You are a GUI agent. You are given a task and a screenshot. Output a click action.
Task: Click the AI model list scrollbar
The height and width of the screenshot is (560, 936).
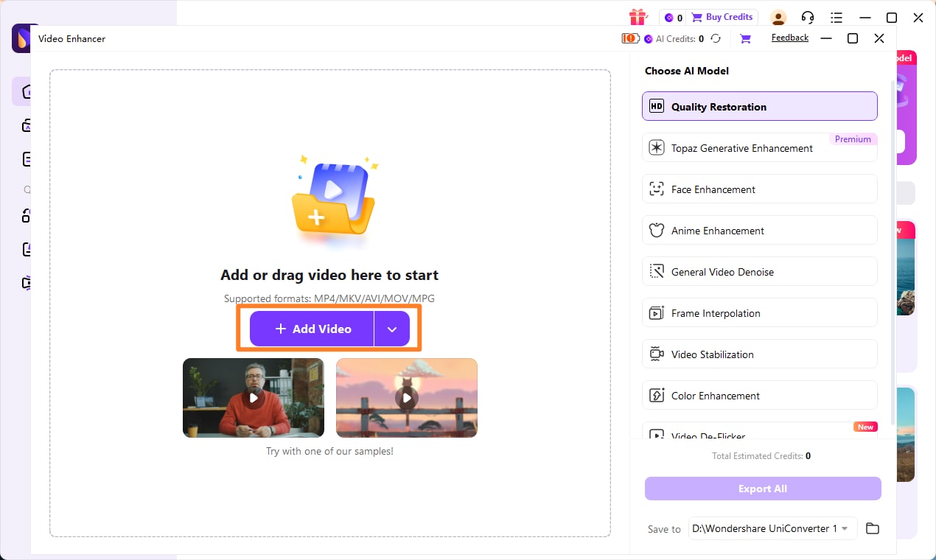pos(894,251)
